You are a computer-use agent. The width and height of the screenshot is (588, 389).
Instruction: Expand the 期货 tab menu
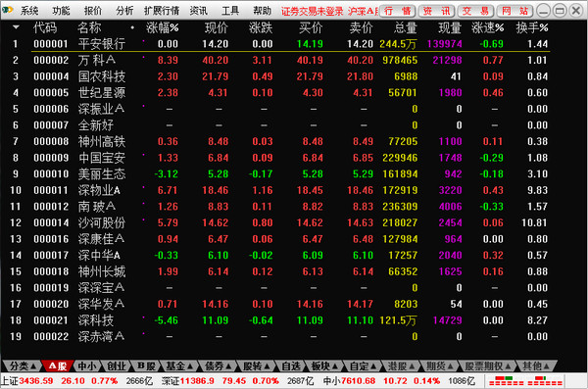[x=440, y=365]
